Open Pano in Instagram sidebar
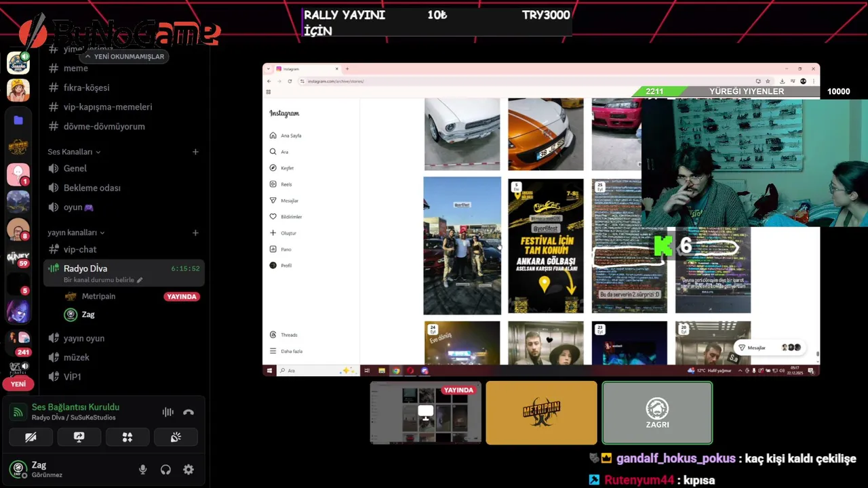 point(280,249)
